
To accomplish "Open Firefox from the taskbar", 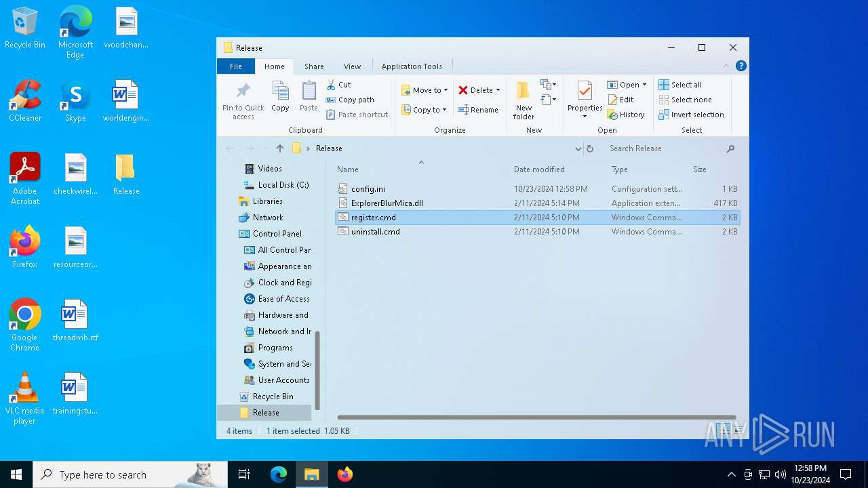I will pos(345,474).
